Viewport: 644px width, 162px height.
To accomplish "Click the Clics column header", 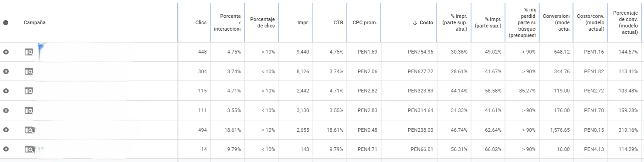I will click(x=201, y=22).
